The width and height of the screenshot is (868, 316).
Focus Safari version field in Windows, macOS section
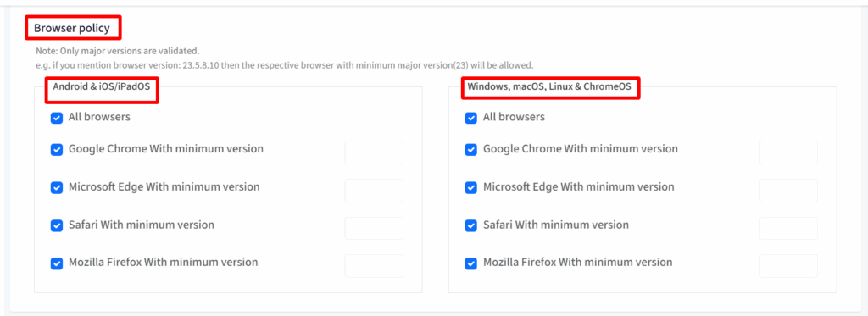(789, 228)
